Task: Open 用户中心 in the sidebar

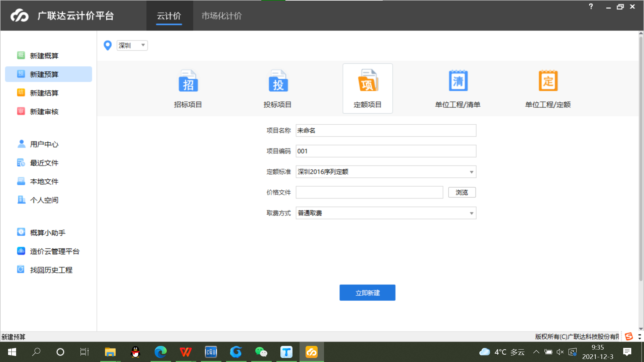Action: [x=44, y=144]
